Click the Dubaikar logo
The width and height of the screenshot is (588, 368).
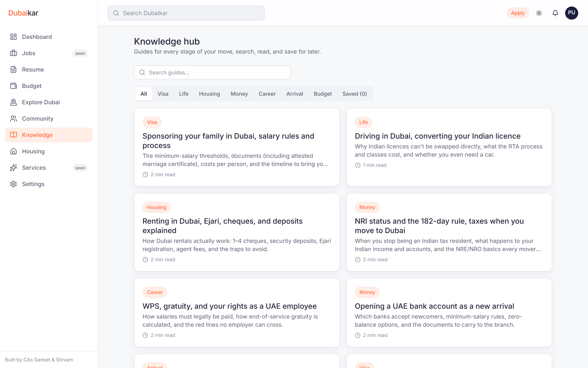(x=23, y=13)
